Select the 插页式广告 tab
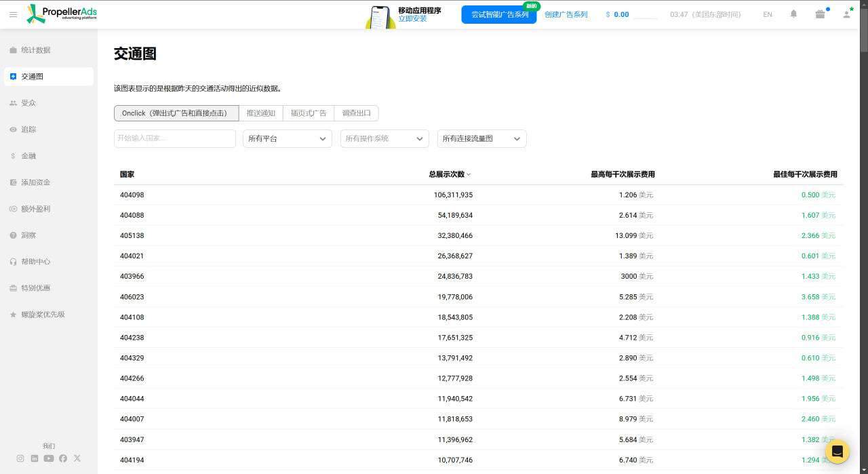The image size is (868, 474). [309, 113]
